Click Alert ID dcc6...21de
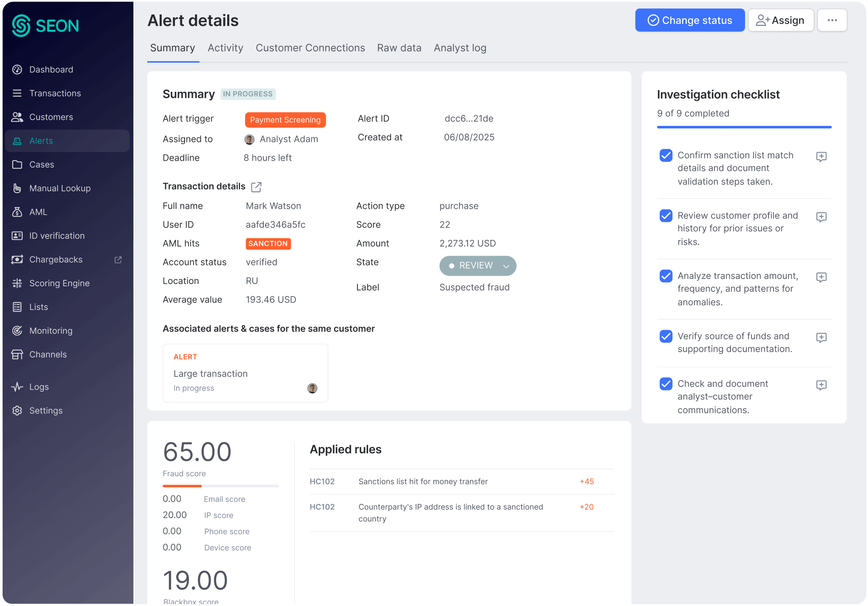Screen dimensions: 868x606 (468, 119)
